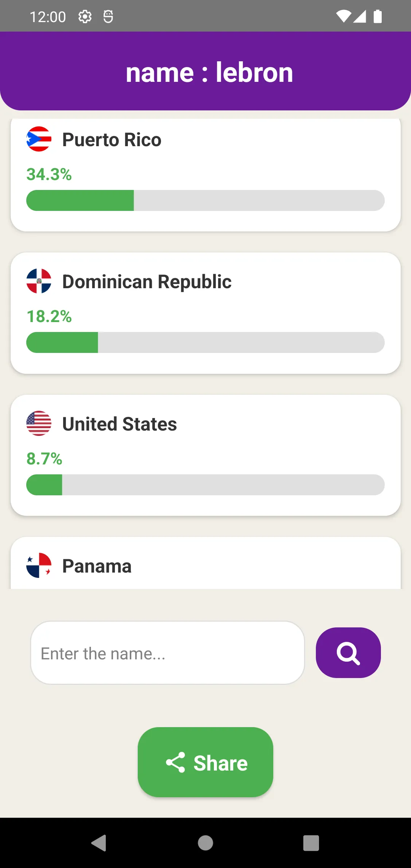Select the Puerto Rico country name

[112, 140]
